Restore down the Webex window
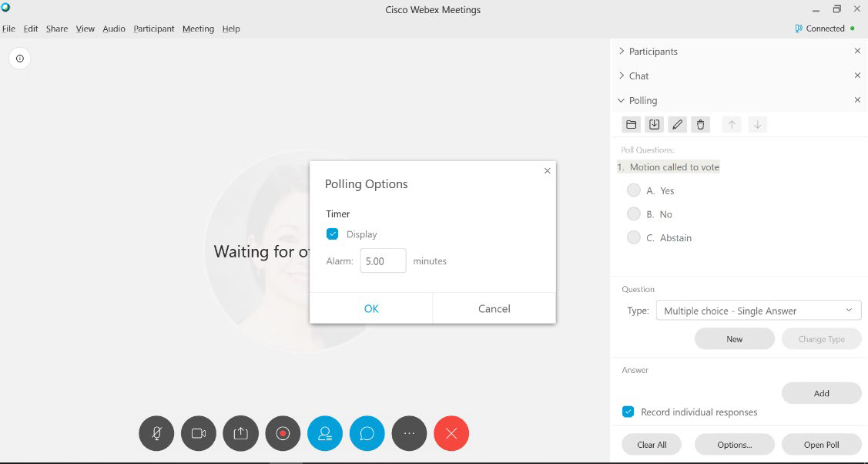Image resolution: width=868 pixels, height=464 pixels. point(836,9)
